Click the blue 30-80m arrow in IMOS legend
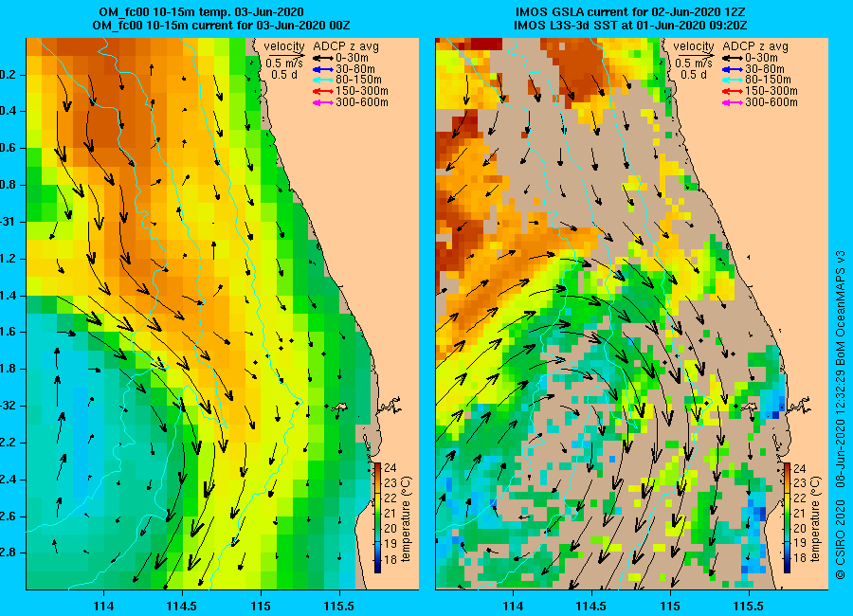The width and height of the screenshot is (853, 616). [x=733, y=69]
